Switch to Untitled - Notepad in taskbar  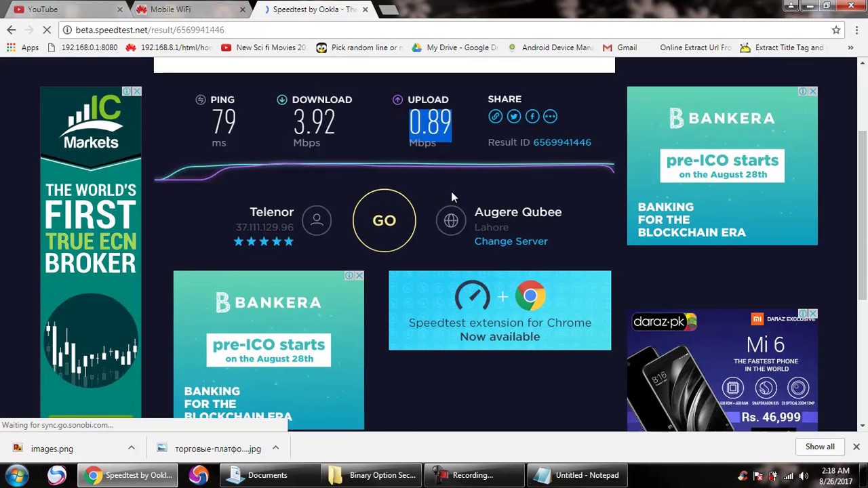coord(576,475)
